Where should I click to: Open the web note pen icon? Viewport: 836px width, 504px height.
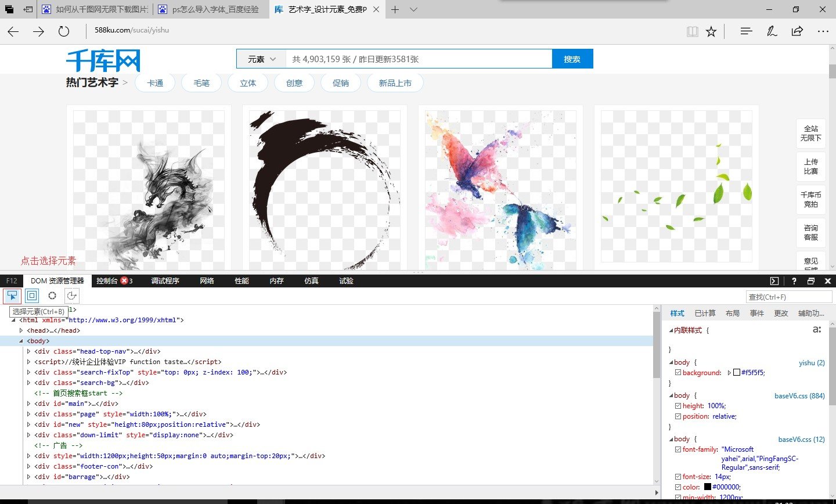[x=772, y=31]
